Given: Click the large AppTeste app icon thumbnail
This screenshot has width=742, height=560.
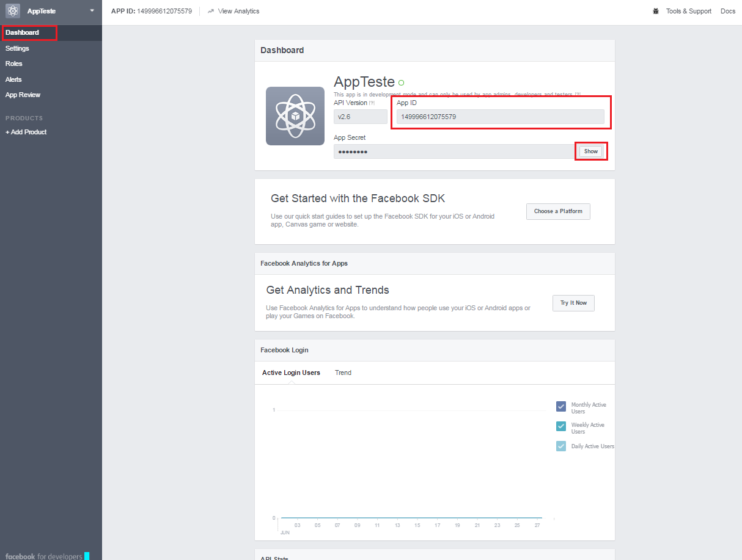Looking at the screenshot, I should [x=295, y=116].
